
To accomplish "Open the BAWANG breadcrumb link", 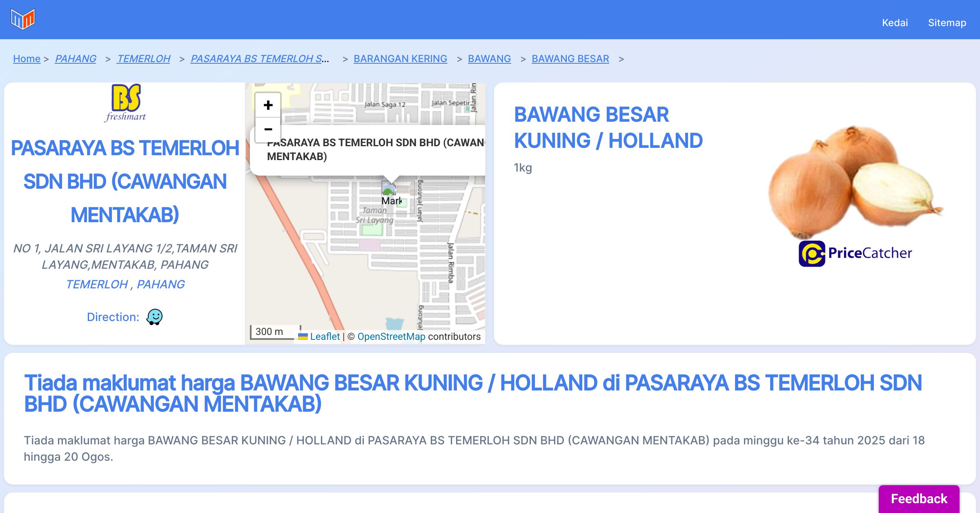I will pyautogui.click(x=489, y=59).
